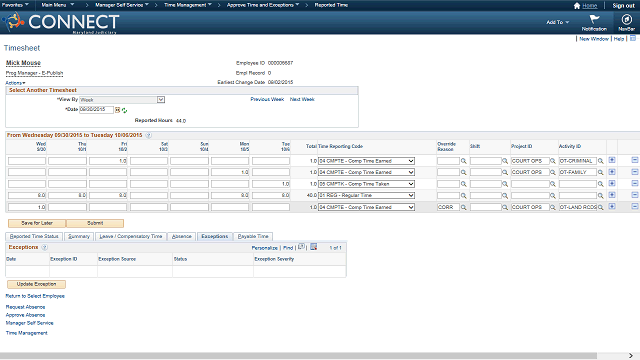Click the Notification flag icon
Screen dimensions: 640x360
coord(594,19)
